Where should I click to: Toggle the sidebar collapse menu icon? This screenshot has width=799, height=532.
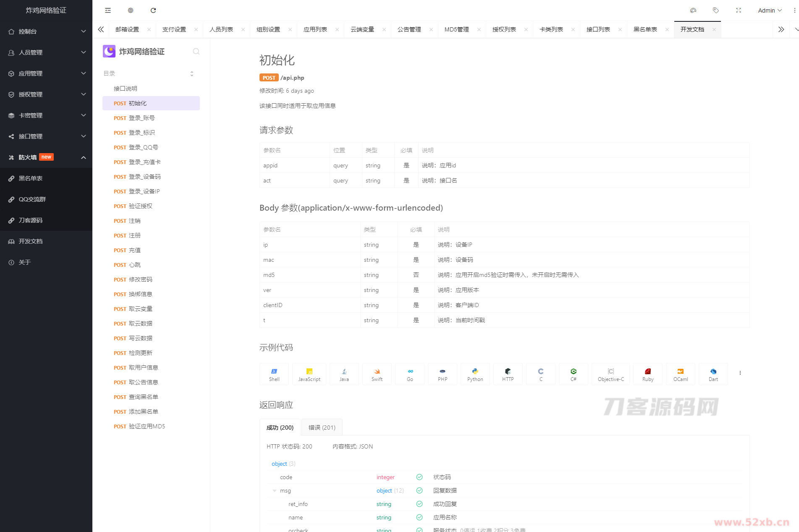[108, 10]
